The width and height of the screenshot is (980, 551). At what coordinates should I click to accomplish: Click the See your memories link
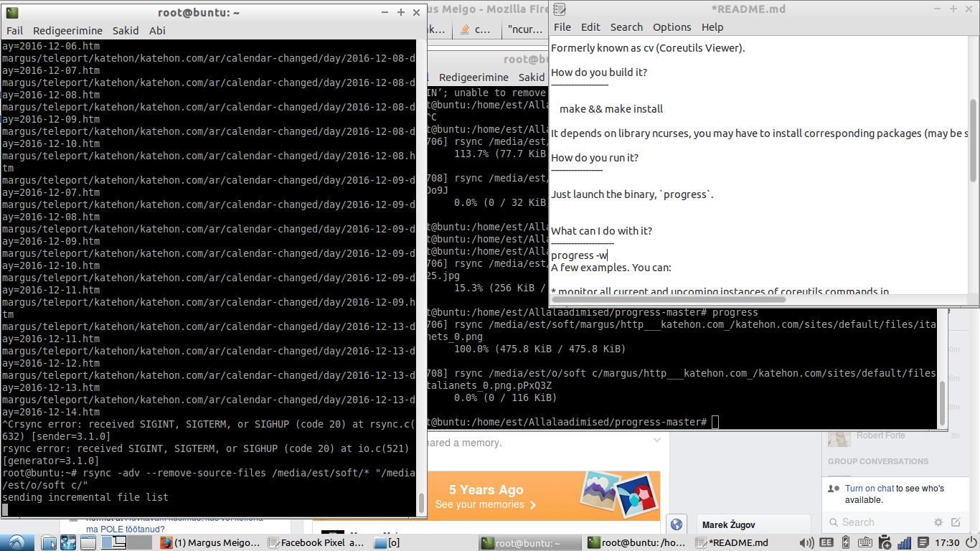(485, 505)
